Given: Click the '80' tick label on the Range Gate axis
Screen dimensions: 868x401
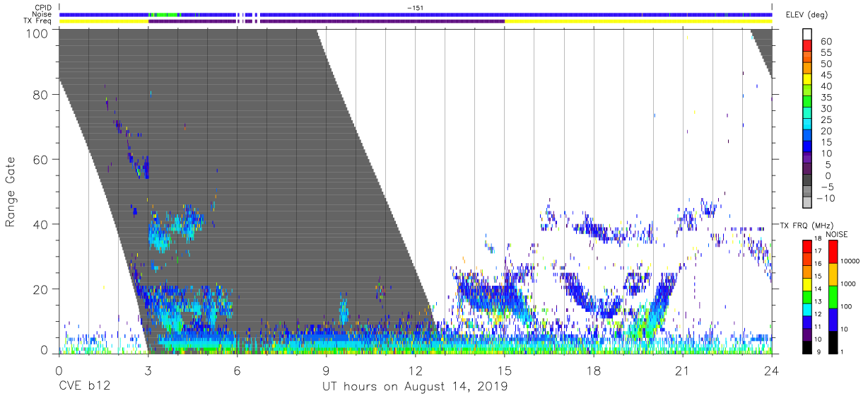Looking at the screenshot, I should pyautogui.click(x=42, y=95).
